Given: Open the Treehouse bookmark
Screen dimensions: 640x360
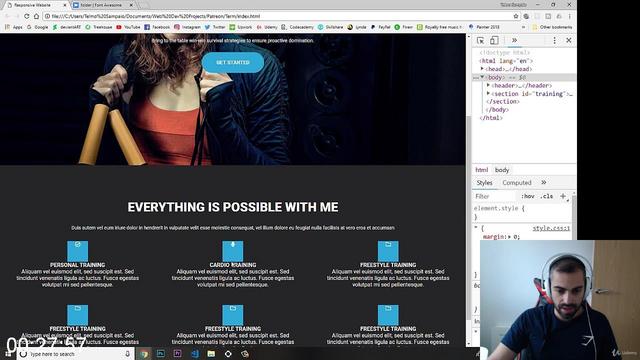Looking at the screenshot, I should [98, 27].
